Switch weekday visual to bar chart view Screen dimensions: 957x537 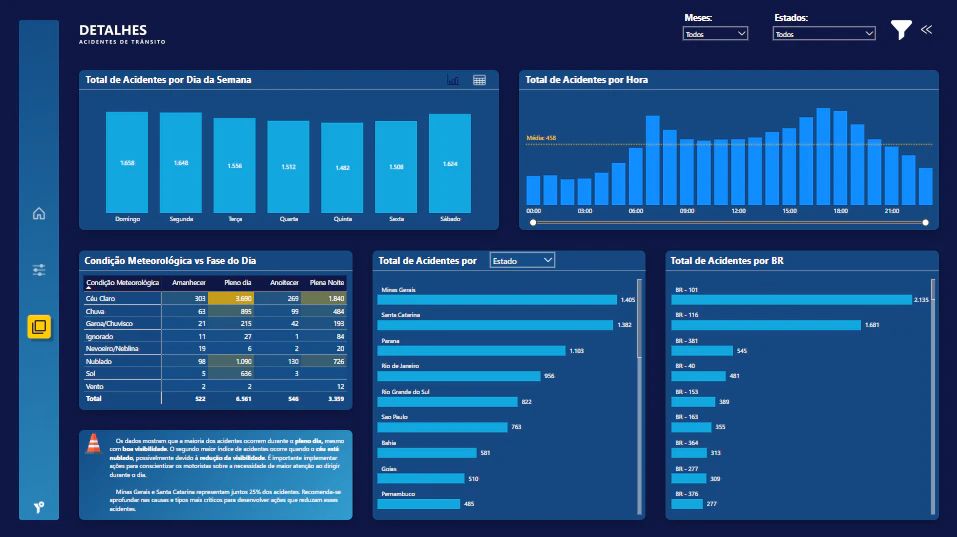click(x=453, y=80)
